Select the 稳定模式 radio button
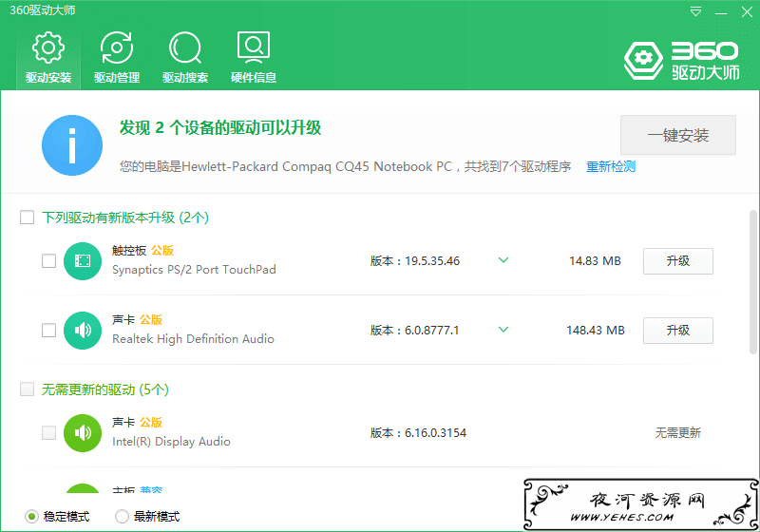Viewport: 760px width, 532px height. point(31,517)
